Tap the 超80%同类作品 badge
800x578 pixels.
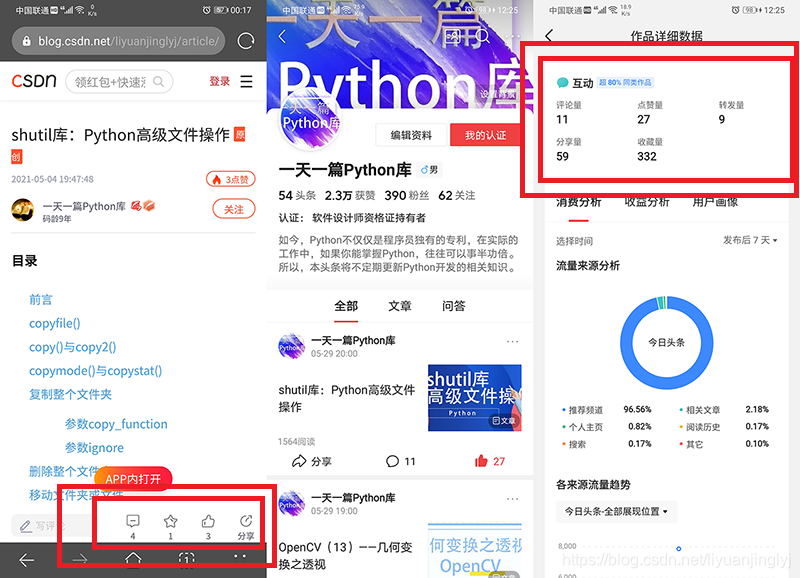pos(625,82)
